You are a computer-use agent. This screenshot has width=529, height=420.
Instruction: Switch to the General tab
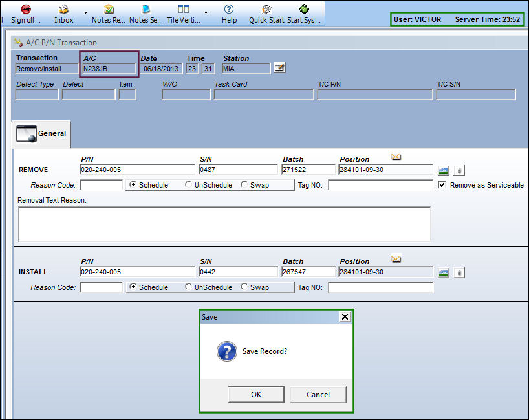(41, 134)
